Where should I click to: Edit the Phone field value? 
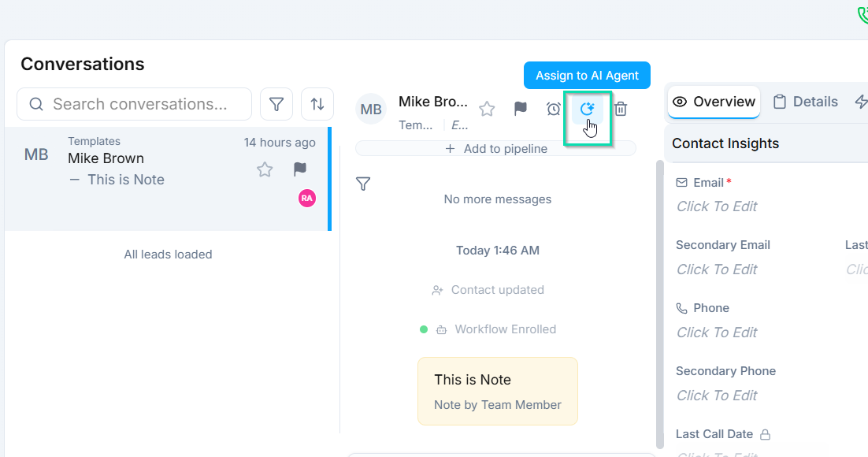tap(717, 333)
